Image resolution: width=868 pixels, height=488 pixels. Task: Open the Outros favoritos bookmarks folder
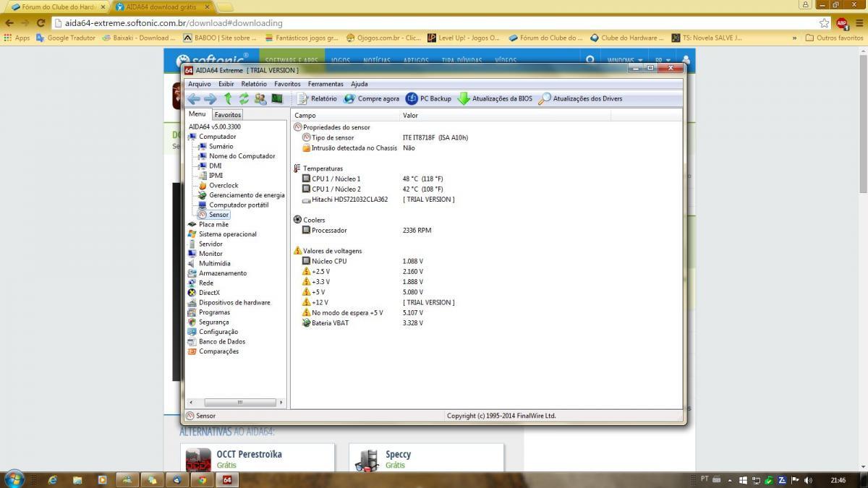click(834, 38)
